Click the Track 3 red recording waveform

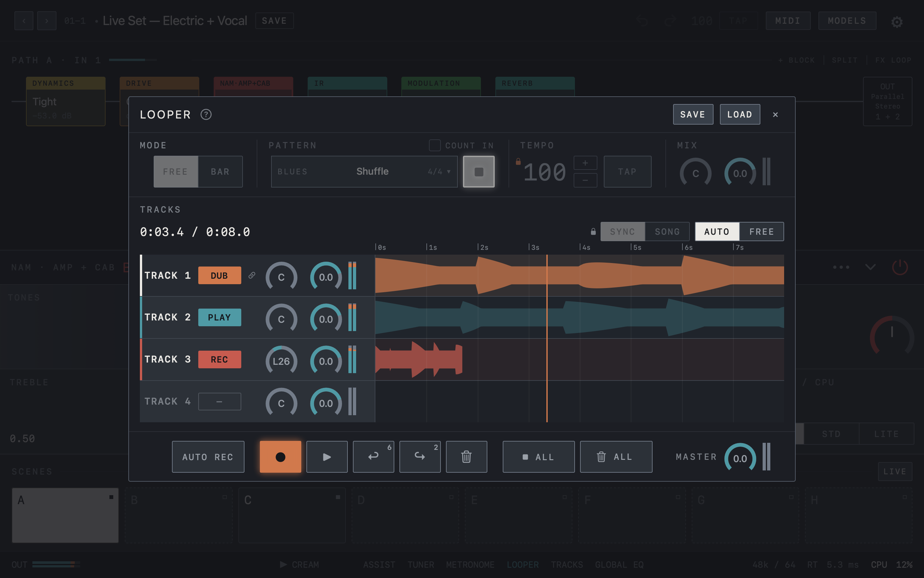(x=419, y=359)
